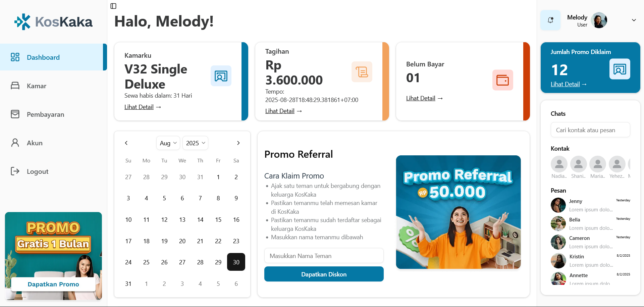This screenshot has height=307, width=644.
Task: Toggle the sidebar panel icon
Action: pyautogui.click(x=113, y=6)
